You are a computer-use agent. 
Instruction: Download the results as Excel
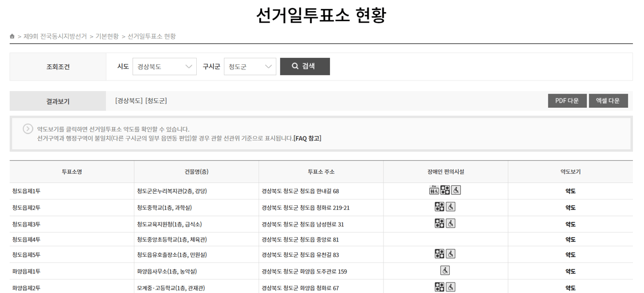pyautogui.click(x=608, y=101)
